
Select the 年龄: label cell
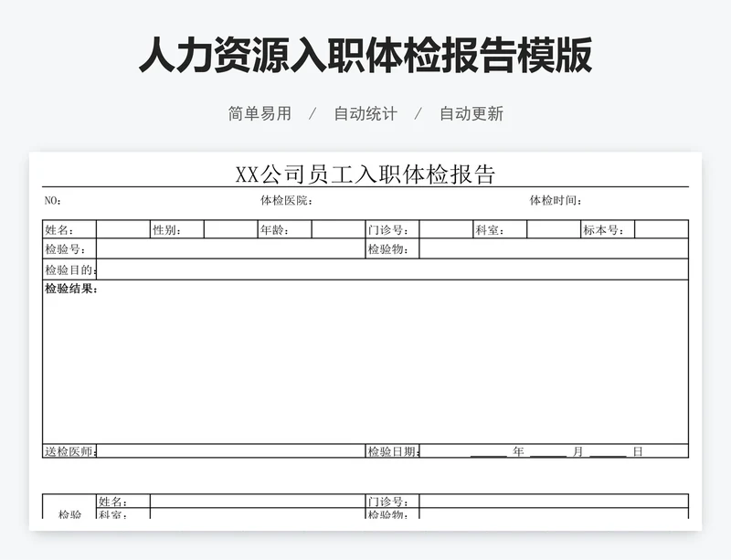coord(284,229)
